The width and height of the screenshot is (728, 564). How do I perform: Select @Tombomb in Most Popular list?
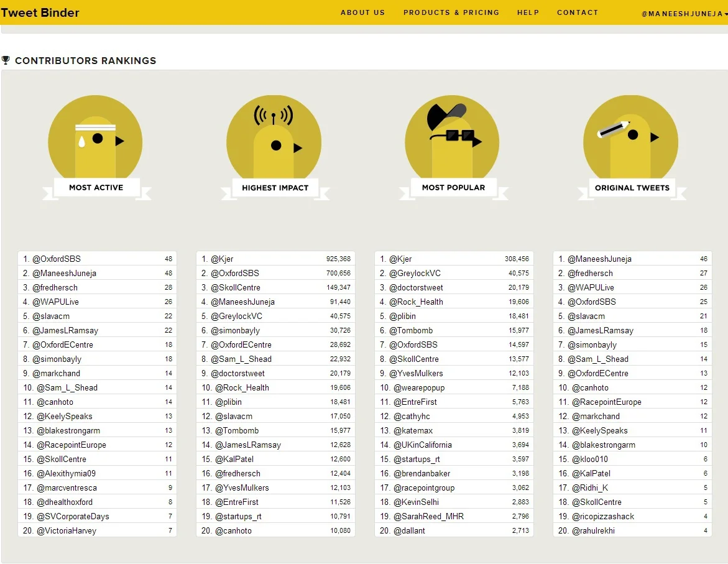(x=411, y=330)
